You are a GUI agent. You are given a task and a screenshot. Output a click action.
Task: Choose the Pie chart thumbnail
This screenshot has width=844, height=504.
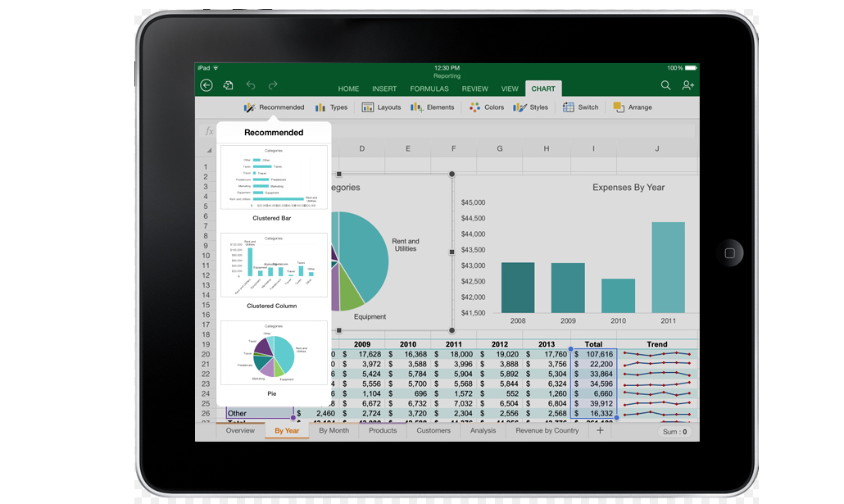(274, 352)
